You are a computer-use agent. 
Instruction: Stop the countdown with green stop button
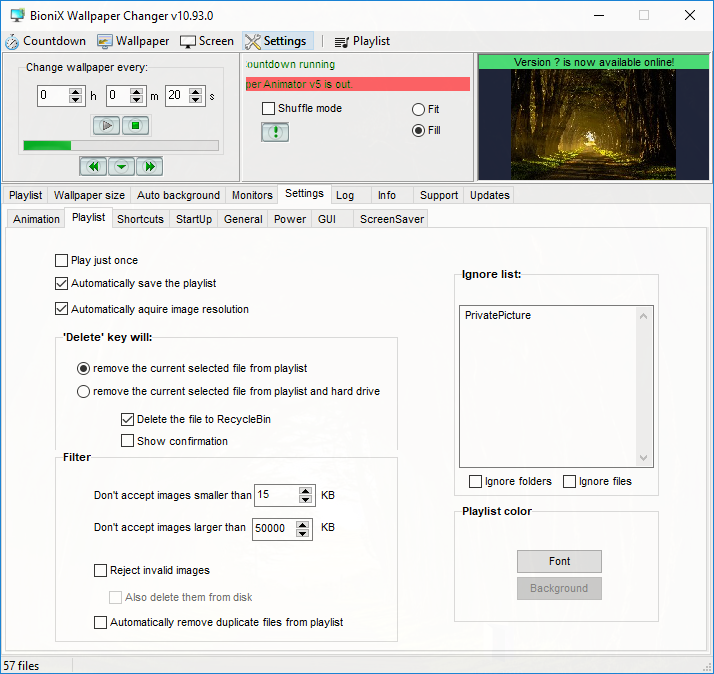pyautogui.click(x=135, y=125)
